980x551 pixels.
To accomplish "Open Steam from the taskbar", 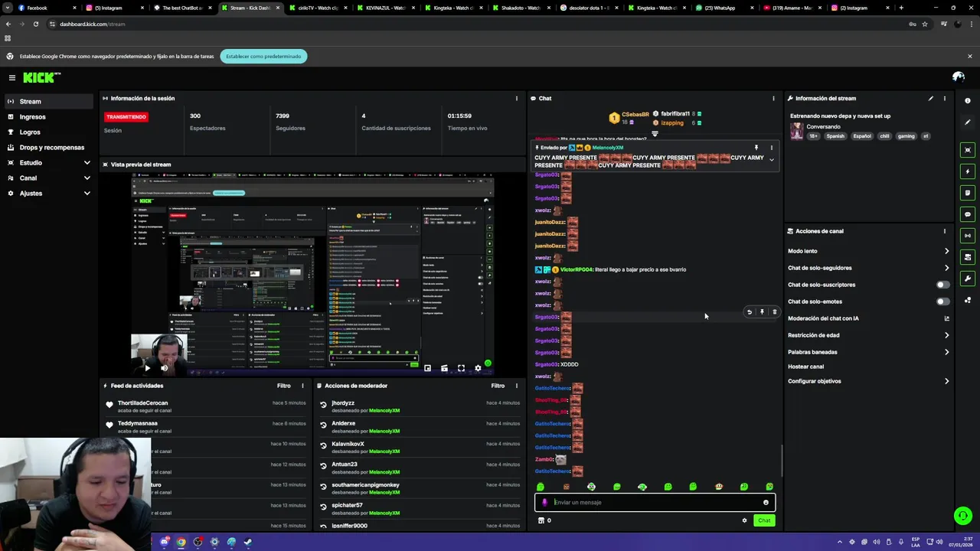I will [x=248, y=542].
